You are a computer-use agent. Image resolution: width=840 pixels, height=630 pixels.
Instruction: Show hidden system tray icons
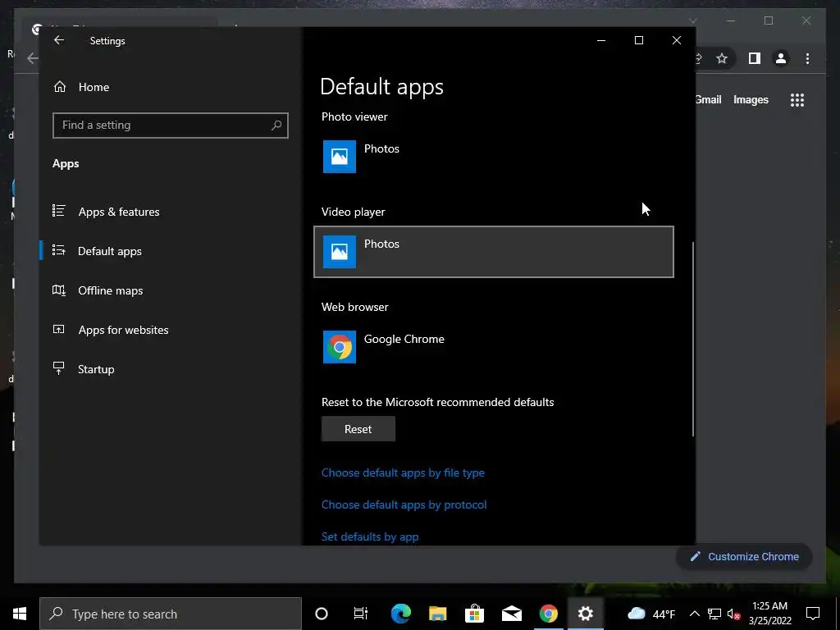[x=694, y=614]
